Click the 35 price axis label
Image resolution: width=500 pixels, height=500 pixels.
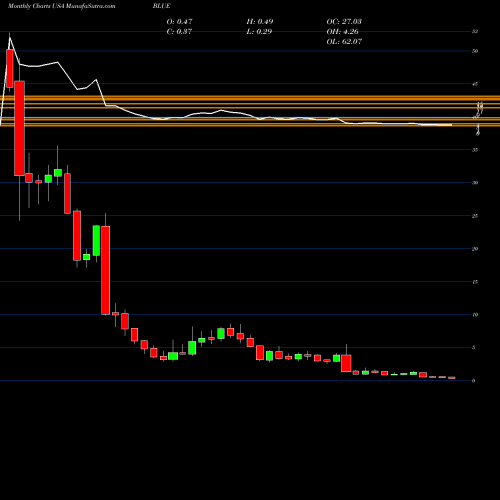pos(475,150)
